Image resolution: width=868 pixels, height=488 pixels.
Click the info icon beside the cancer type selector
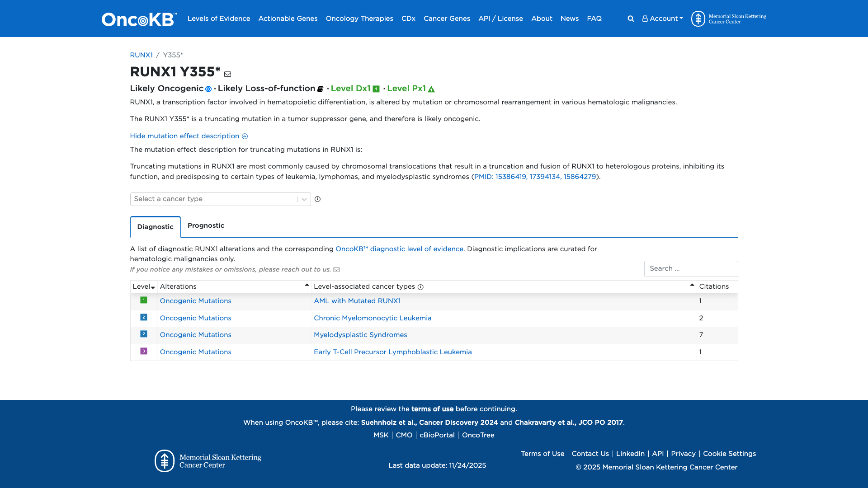click(318, 199)
